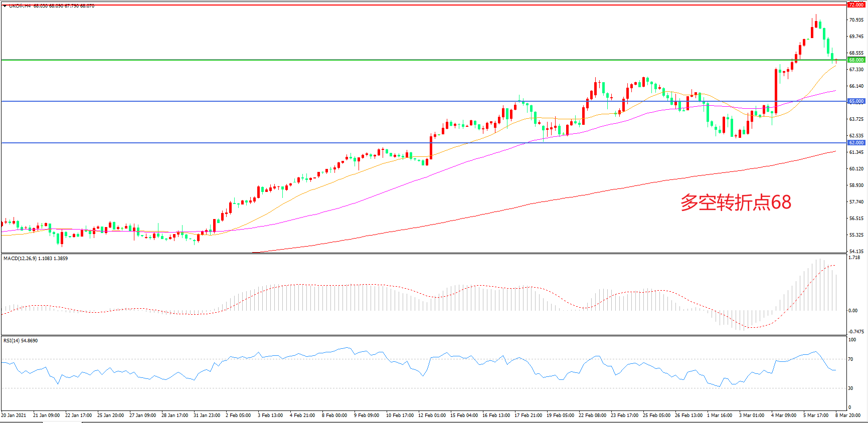
Task: Select the blue 62.000 price level tag
Action: click(856, 143)
